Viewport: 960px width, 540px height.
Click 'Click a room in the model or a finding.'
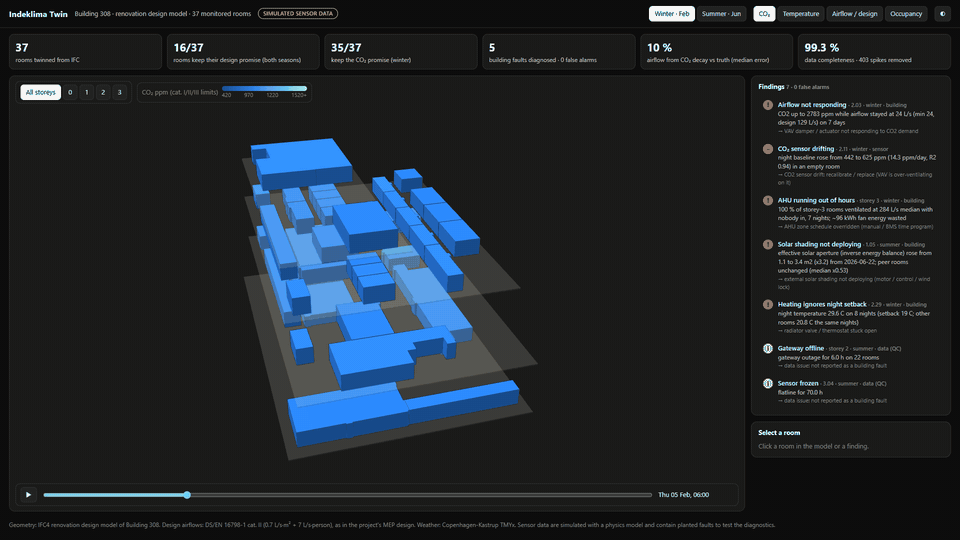[x=813, y=446]
